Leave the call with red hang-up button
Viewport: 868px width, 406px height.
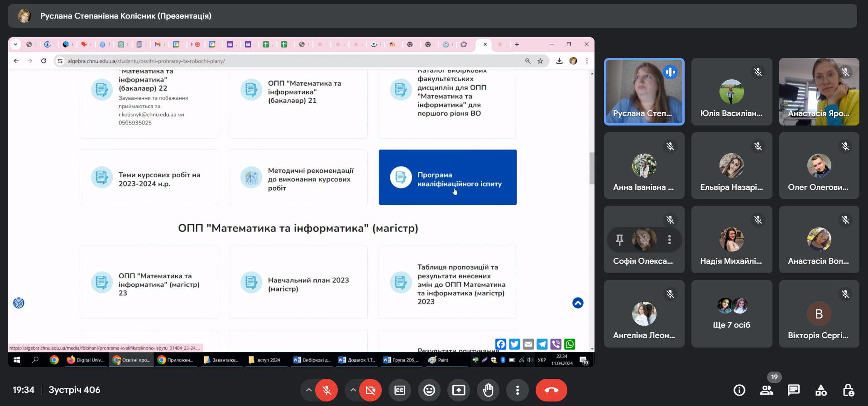tap(551, 390)
